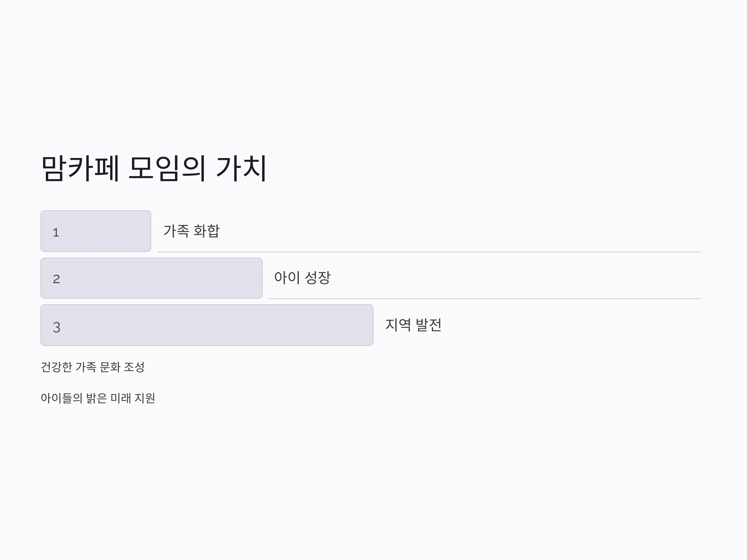Select the 아이 성장 label
Viewport: 747px width, 560px height.
(x=302, y=278)
